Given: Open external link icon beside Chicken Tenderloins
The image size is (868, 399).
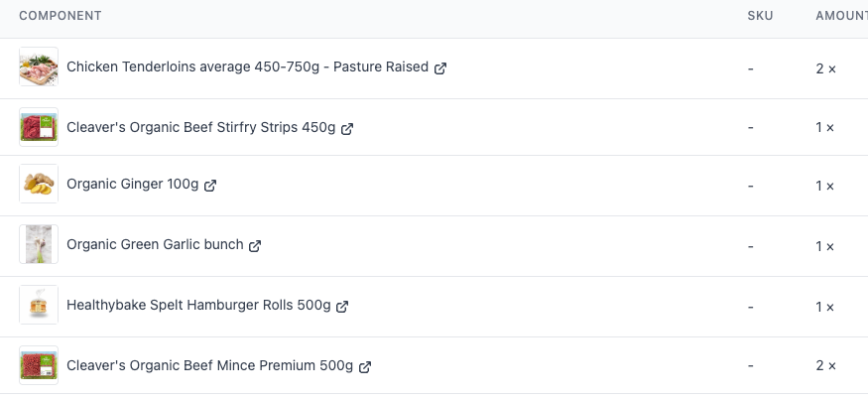Looking at the screenshot, I should click(x=440, y=68).
